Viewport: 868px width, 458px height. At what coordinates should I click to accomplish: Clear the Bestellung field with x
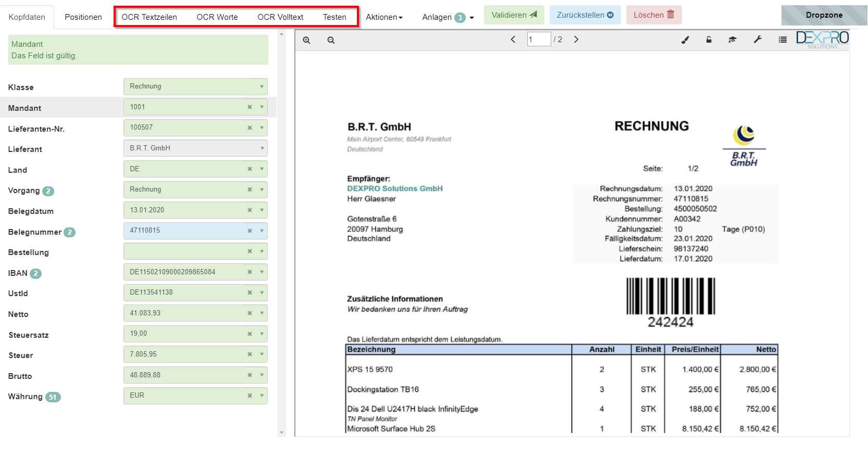(x=250, y=251)
